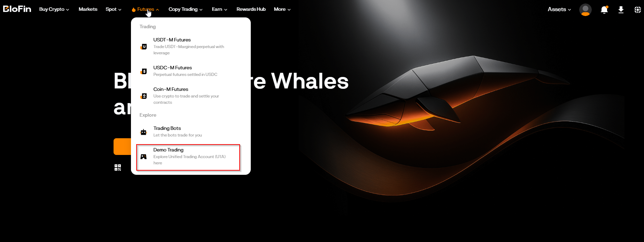
Task: Expand the More dropdown
Action: [282, 9]
